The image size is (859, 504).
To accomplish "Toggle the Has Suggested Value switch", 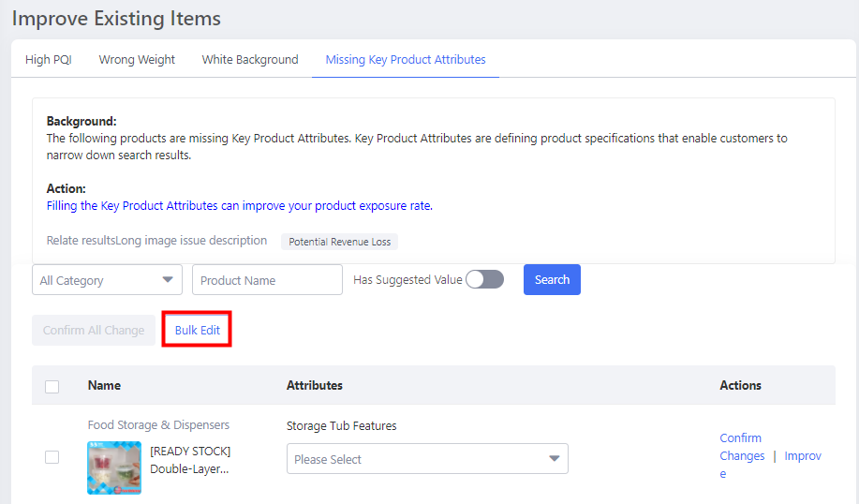I will [x=484, y=279].
